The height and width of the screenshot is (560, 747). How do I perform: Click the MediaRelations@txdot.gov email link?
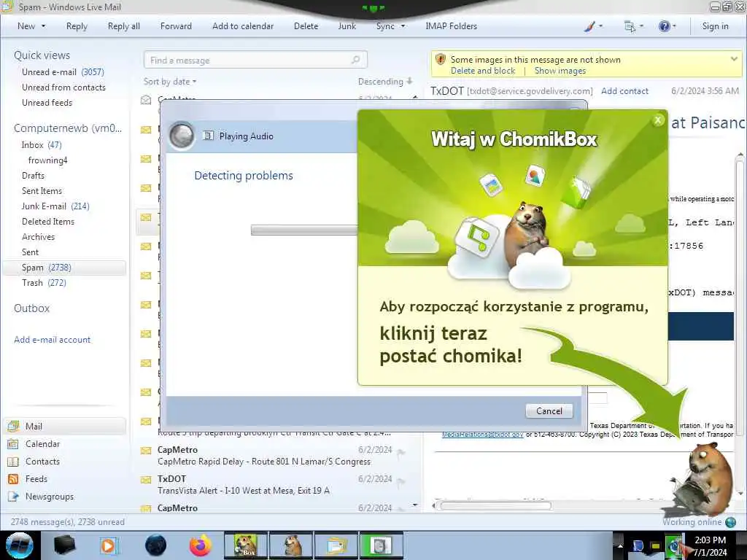[483, 435]
